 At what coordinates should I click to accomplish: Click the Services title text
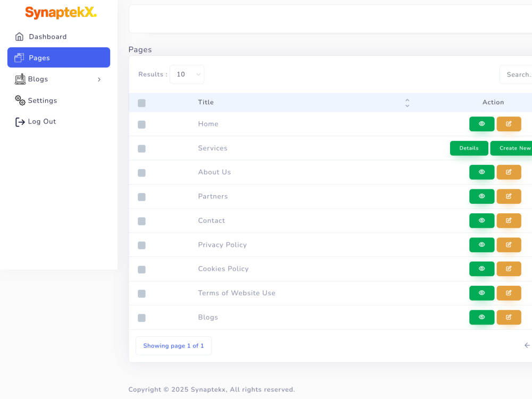click(x=212, y=148)
